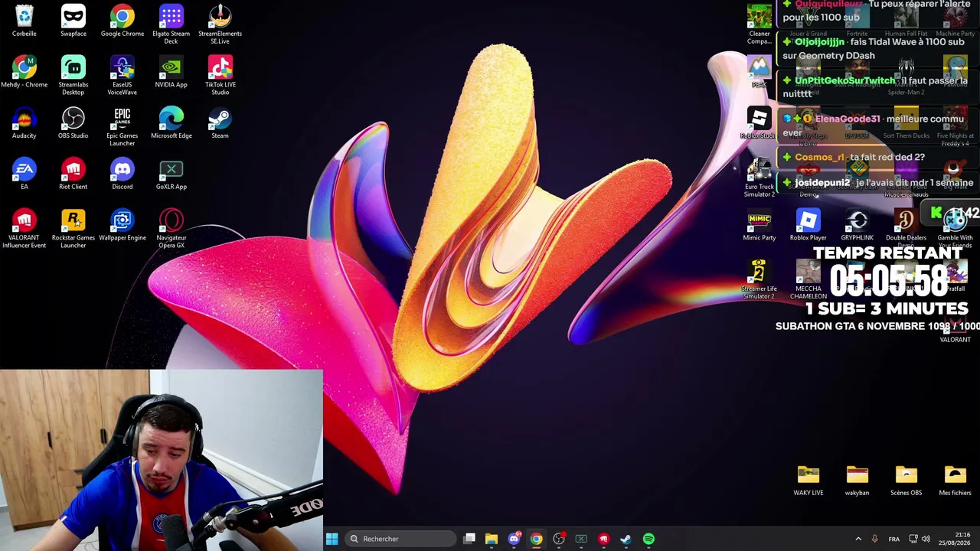Open the Windows Start menu

click(332, 539)
